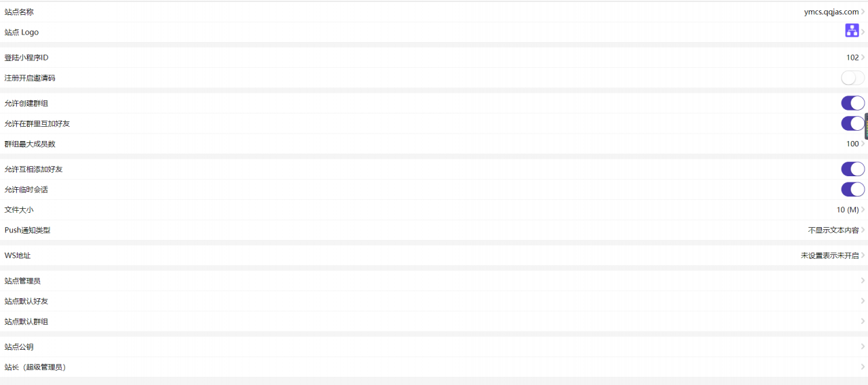This screenshot has width=868, height=385.
Task: Click the arrow in the 站长（超级管理员）row
Action: 863,367
